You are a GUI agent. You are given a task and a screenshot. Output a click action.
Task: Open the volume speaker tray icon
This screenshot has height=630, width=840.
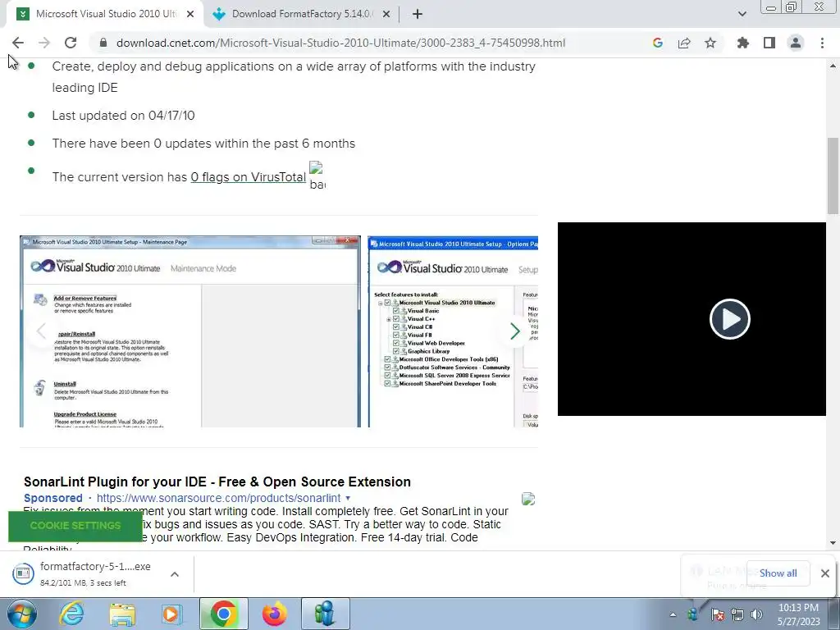pos(756,614)
